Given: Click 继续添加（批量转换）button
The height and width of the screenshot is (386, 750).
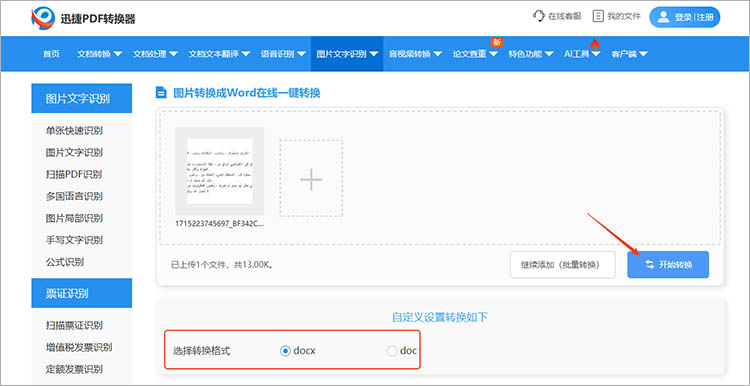Looking at the screenshot, I should (x=562, y=265).
